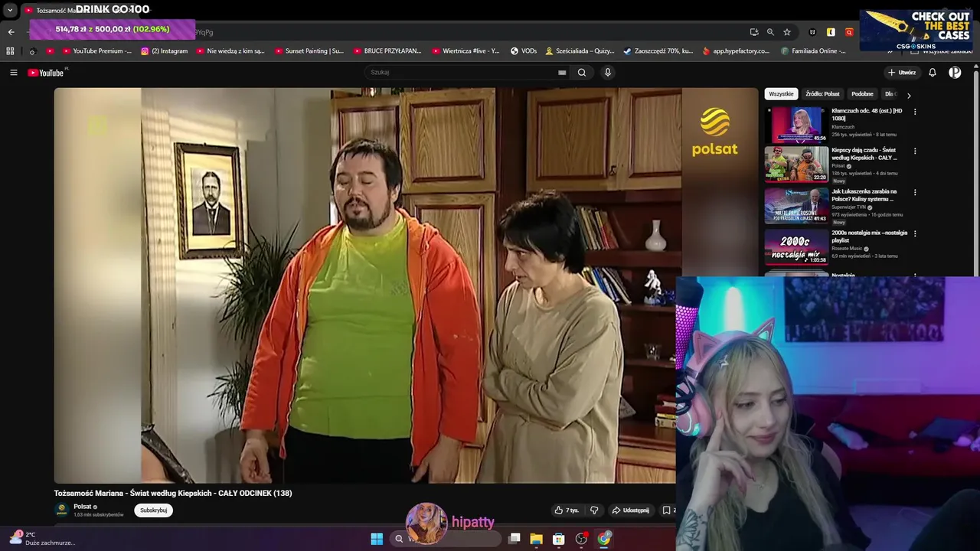This screenshot has width=980, height=551.
Task: Go back with the browser back arrow
Action: click(11, 32)
